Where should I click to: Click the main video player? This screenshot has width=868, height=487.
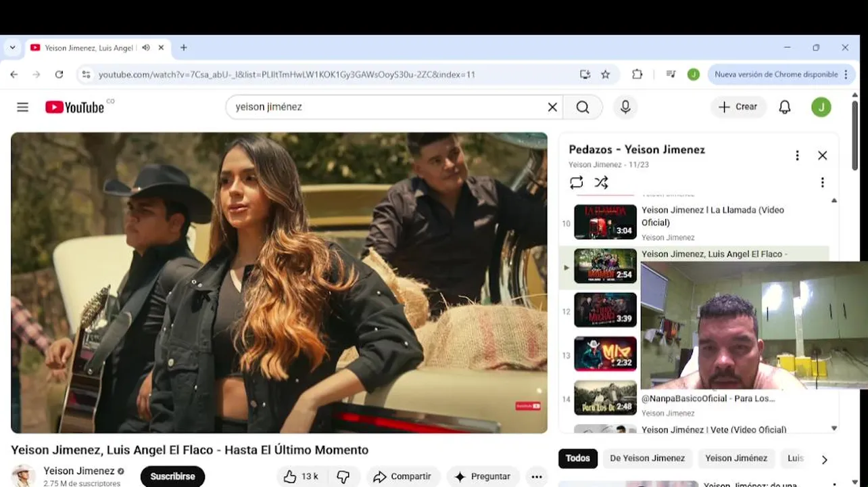279,283
